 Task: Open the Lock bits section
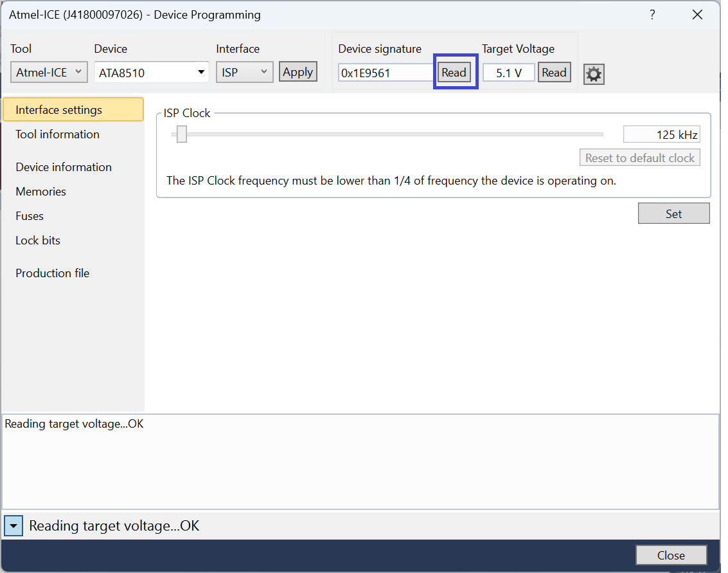[38, 241]
